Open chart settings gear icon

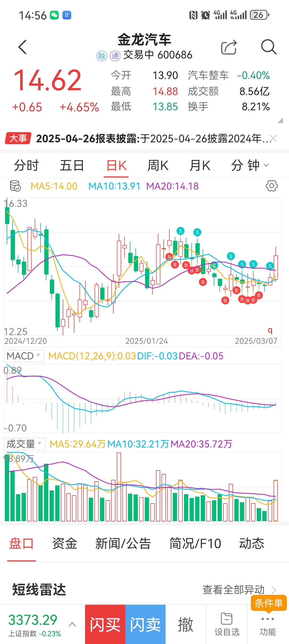click(x=272, y=186)
